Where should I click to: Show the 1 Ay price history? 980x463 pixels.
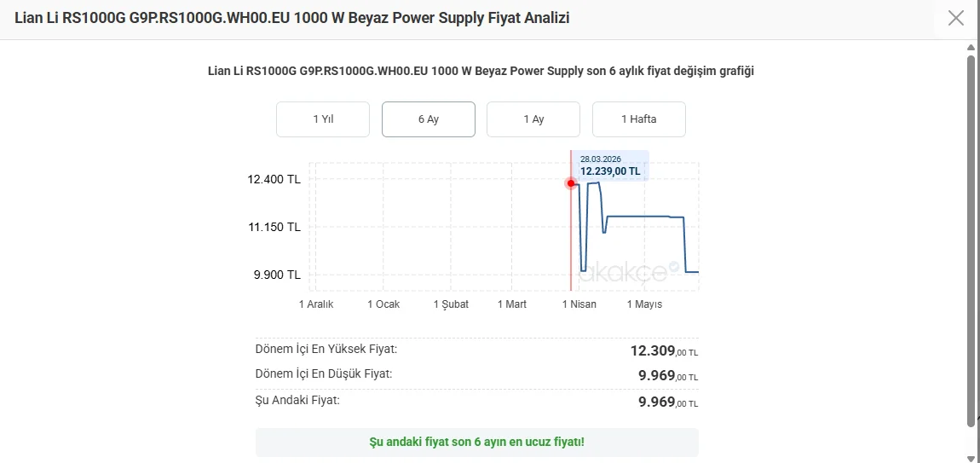tap(533, 119)
